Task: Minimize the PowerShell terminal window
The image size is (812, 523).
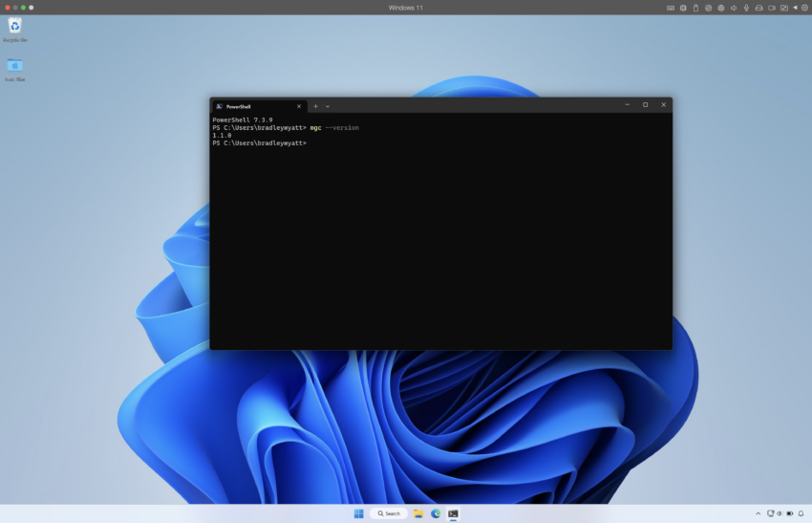Action: tap(627, 105)
